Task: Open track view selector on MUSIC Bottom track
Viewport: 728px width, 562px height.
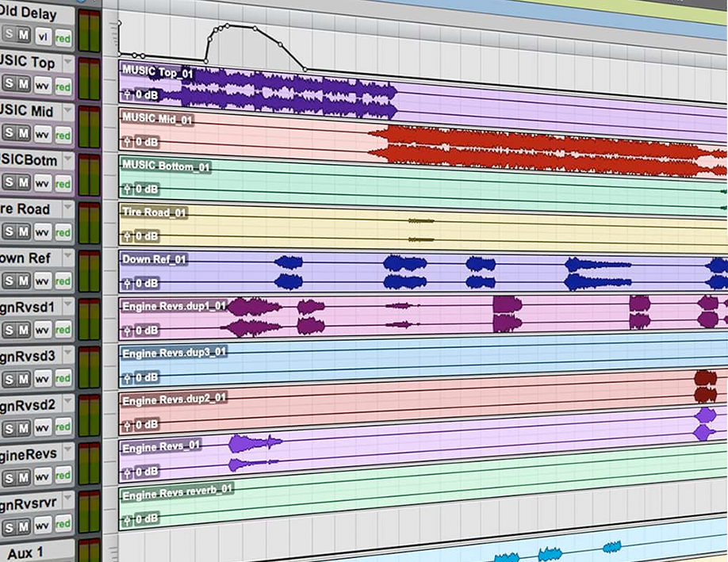Action: click(x=43, y=182)
